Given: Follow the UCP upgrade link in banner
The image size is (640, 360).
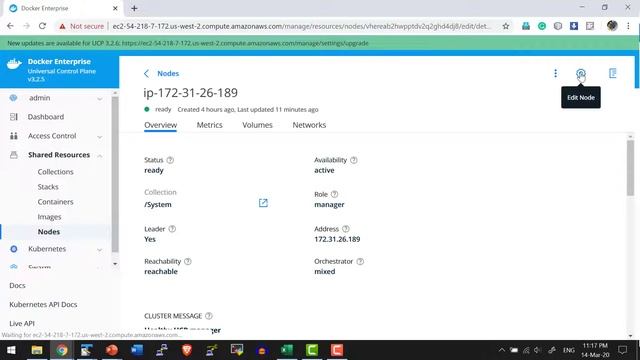Looking at the screenshot, I should (245, 43).
